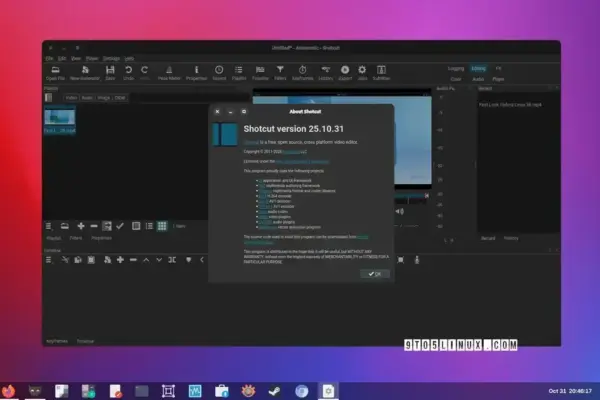The width and height of the screenshot is (600, 400).
Task: Select First Look Fedora Linux 38.mp4 in Recent
Action: pyautogui.click(x=510, y=104)
